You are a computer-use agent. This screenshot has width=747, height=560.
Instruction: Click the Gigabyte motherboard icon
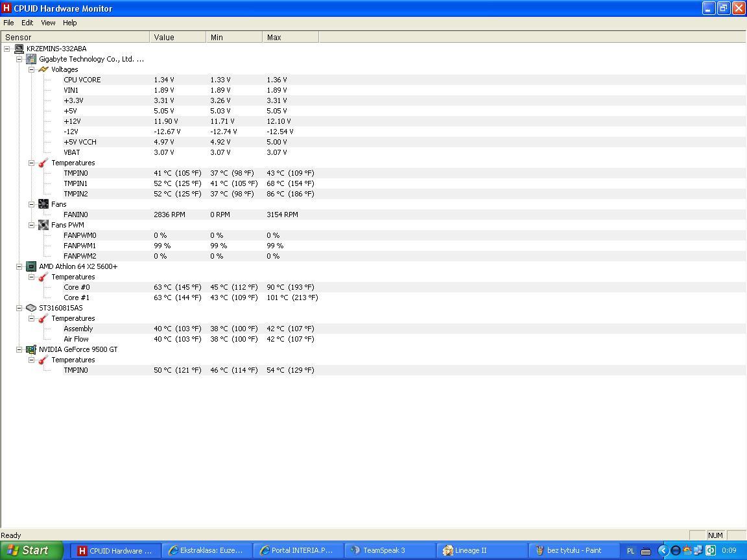click(31, 59)
